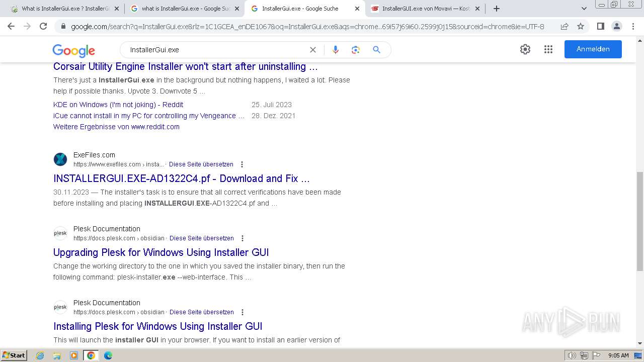Open the Windows Start menu
This screenshot has width=644, height=362.
click(14, 355)
